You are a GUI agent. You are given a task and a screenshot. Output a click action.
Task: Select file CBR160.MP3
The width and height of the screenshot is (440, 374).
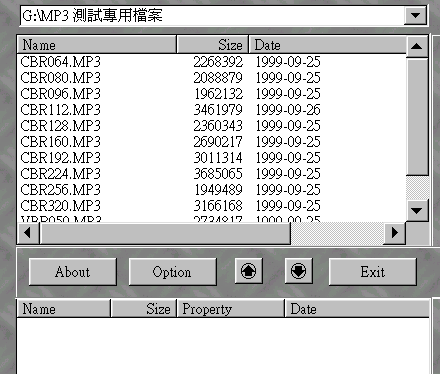click(x=60, y=142)
